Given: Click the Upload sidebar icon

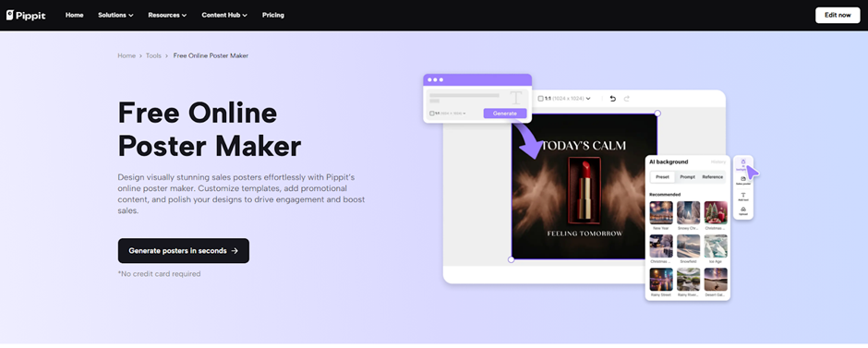Looking at the screenshot, I should (x=743, y=210).
